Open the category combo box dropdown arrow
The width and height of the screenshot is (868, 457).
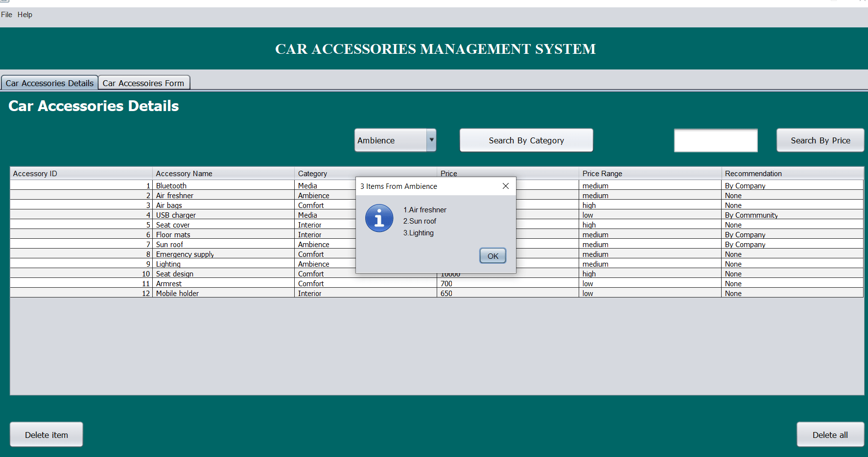(x=431, y=140)
